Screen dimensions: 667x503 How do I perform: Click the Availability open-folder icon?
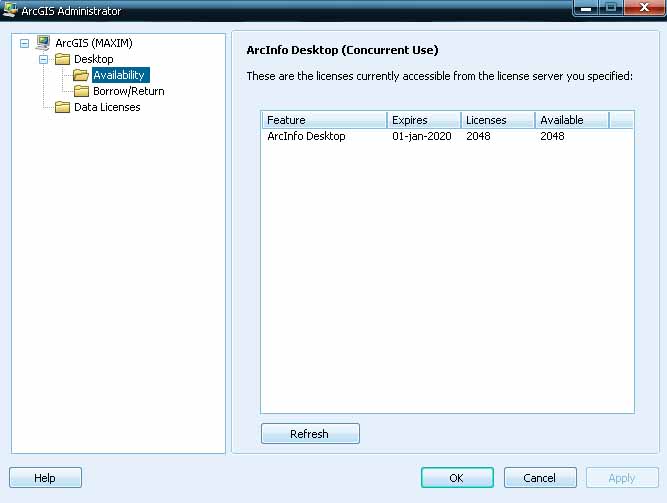81,75
